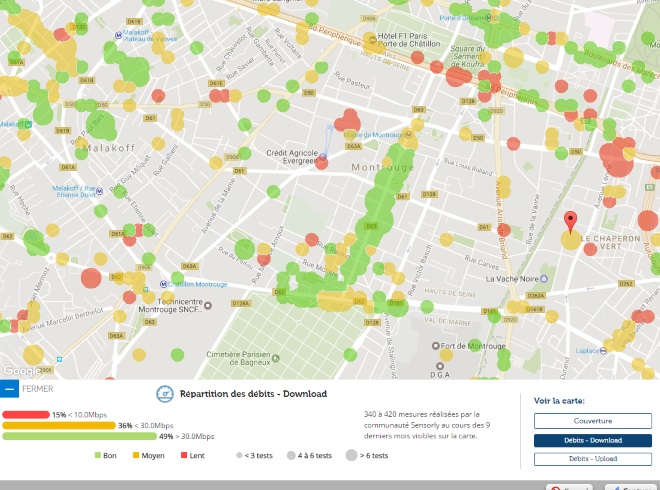
Task: Click the Crédit Agricole Evergreen marker
Action: pos(323,157)
